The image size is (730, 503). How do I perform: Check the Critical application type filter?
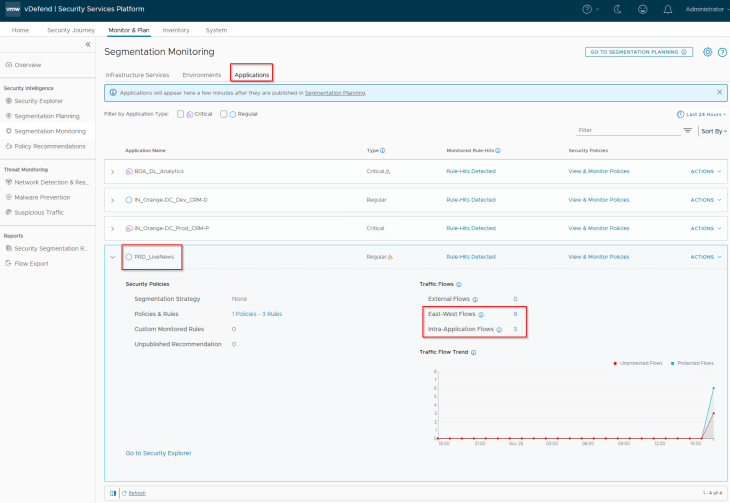tap(181, 114)
